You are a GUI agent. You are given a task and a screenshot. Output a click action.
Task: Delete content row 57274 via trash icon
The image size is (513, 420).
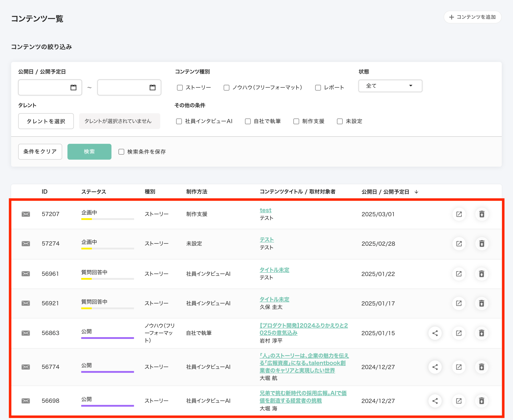click(x=482, y=244)
